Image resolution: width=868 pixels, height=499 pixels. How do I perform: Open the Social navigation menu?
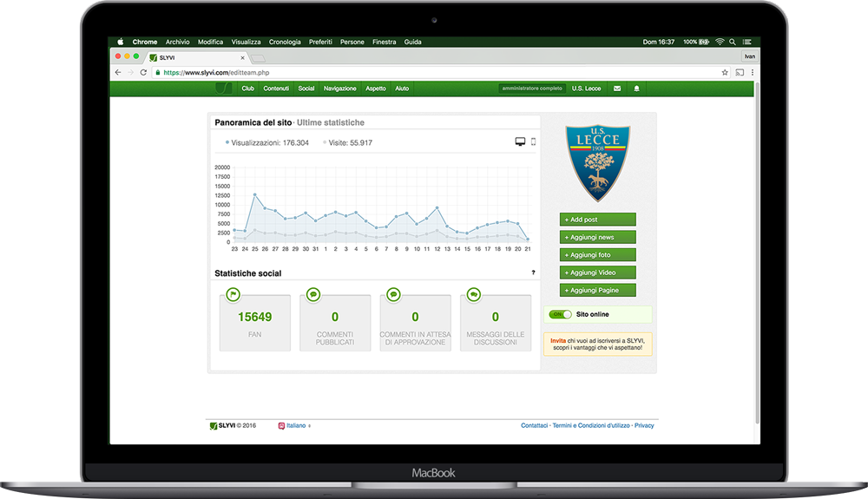tap(306, 89)
